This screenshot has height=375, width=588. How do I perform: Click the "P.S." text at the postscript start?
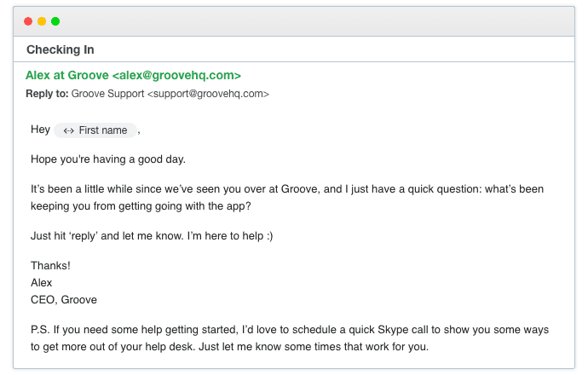(41, 330)
